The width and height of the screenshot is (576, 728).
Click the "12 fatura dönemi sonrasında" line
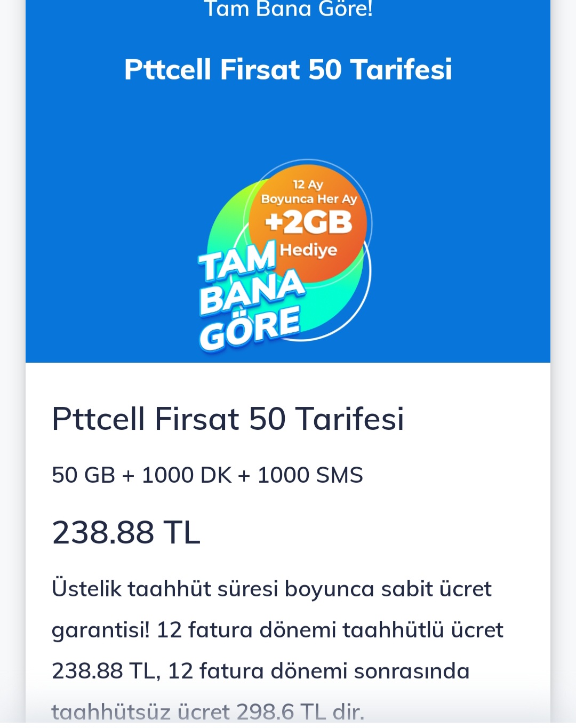pyautogui.click(x=318, y=671)
